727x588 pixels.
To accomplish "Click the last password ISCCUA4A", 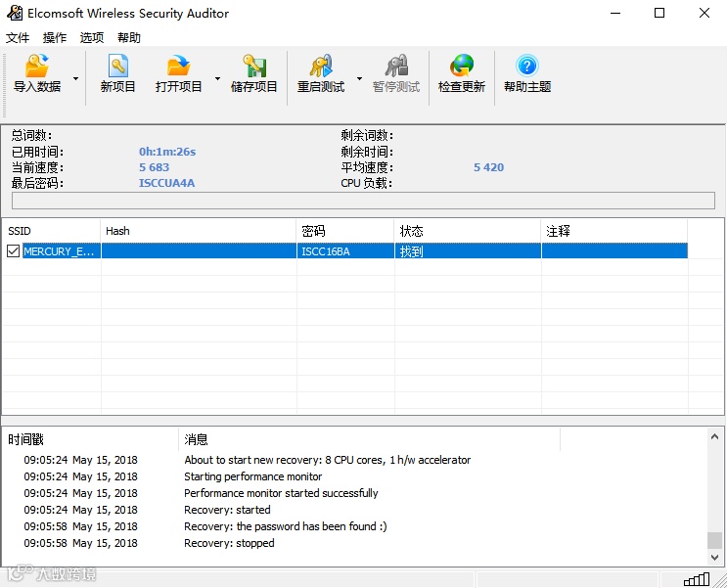I will [167, 183].
